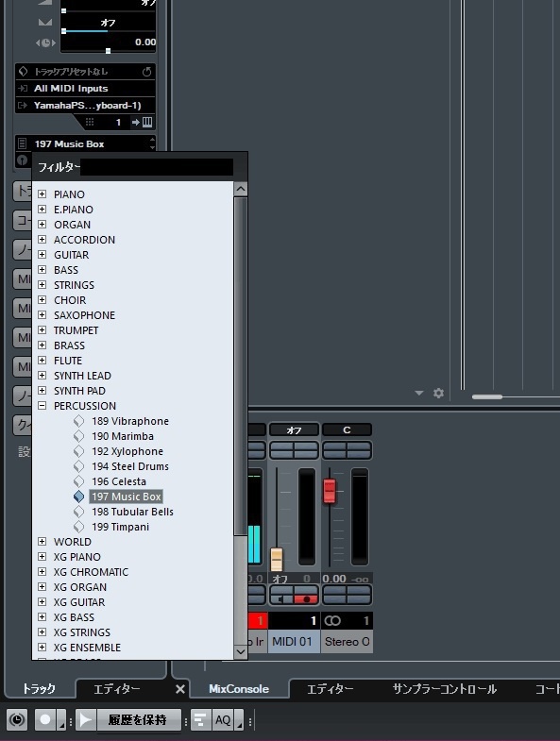Click the record mode circle button
Viewport: 560px width, 741px height.
click(x=45, y=719)
